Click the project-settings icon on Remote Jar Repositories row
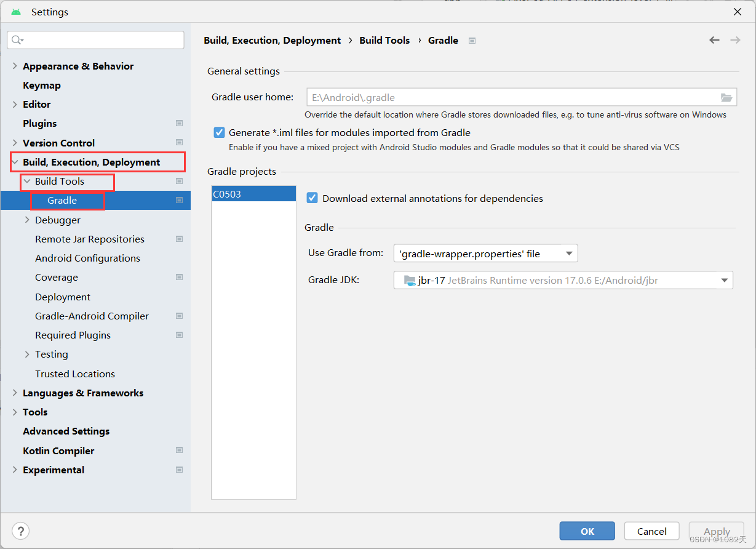The image size is (756, 549). click(x=179, y=239)
